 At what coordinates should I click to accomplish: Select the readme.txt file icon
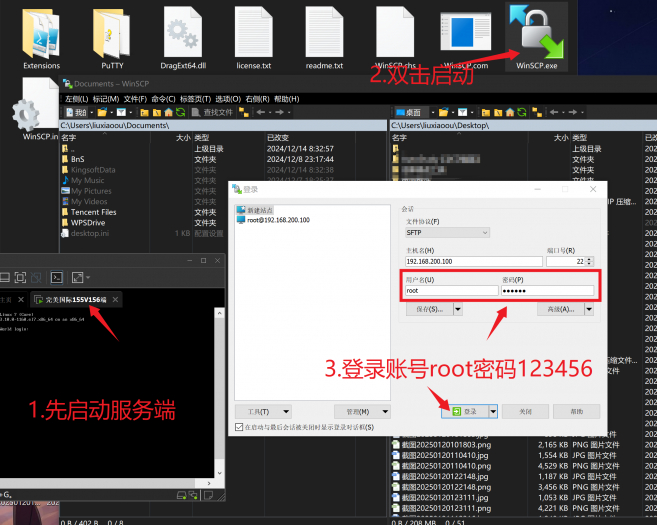(324, 31)
